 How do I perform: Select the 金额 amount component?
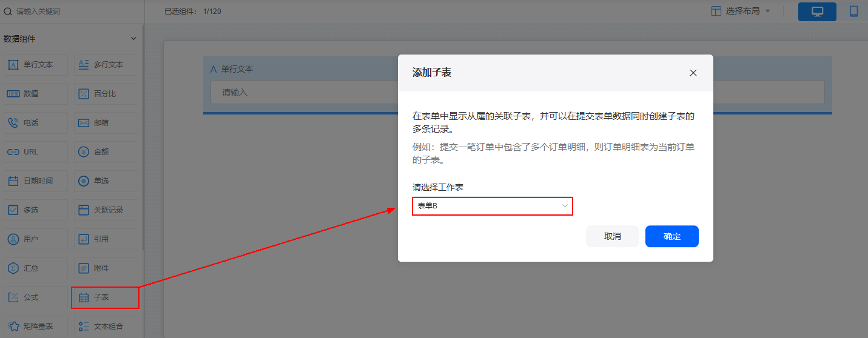tap(106, 152)
